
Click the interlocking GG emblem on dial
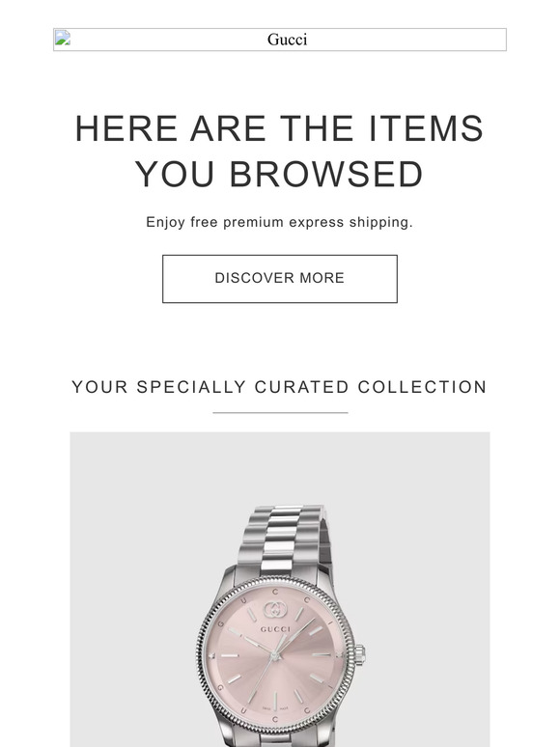275,610
